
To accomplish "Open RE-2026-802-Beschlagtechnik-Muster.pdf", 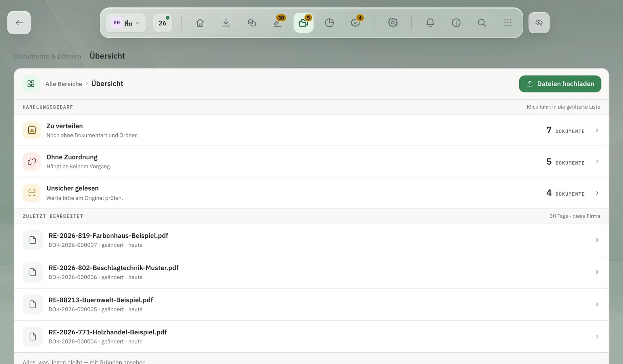I will click(x=311, y=272).
